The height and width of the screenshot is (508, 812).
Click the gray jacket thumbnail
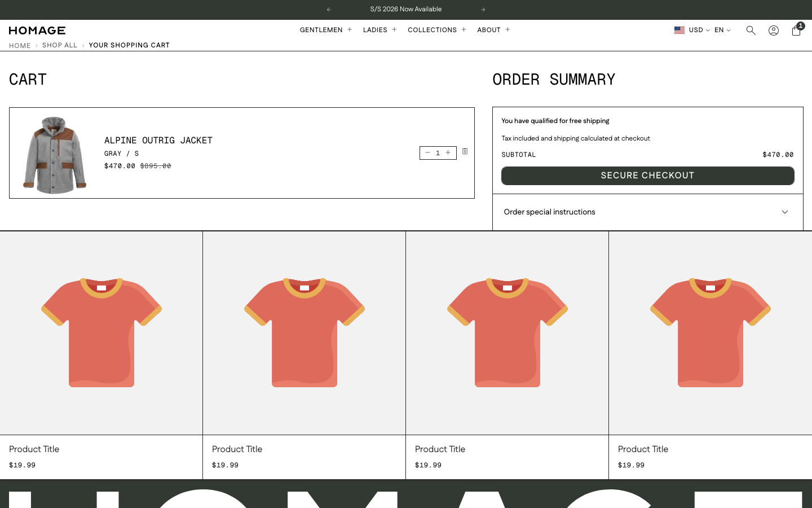pyautogui.click(x=55, y=155)
